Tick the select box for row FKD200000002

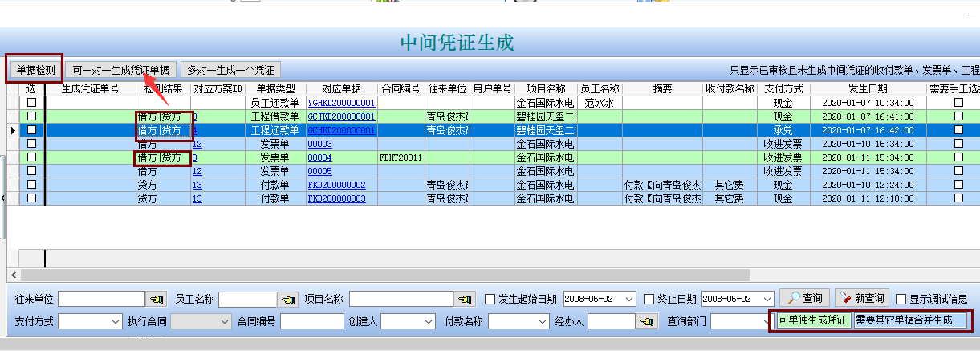coord(32,185)
